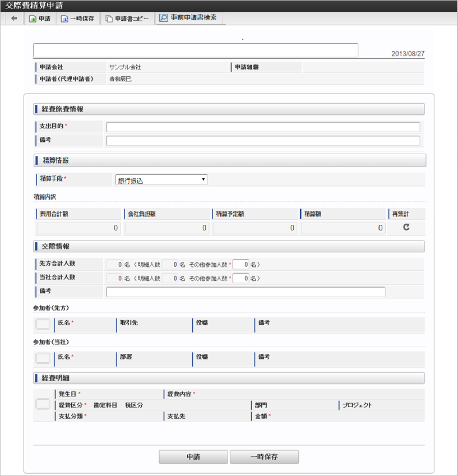Click the 経費明細 section header
This screenshot has width=458, height=476.
(x=229, y=378)
